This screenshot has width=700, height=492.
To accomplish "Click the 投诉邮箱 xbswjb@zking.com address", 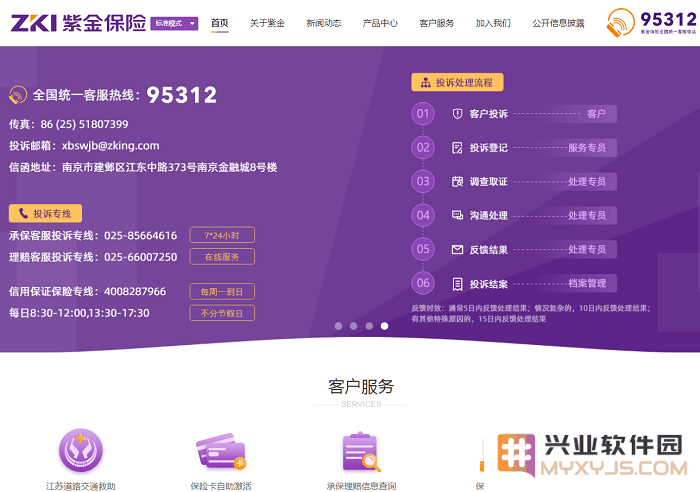I will tap(110, 146).
